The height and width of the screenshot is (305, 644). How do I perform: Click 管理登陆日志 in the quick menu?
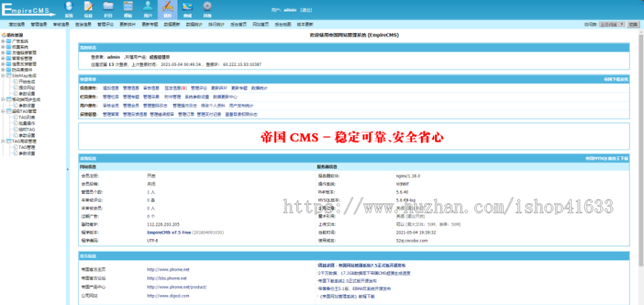(156, 106)
